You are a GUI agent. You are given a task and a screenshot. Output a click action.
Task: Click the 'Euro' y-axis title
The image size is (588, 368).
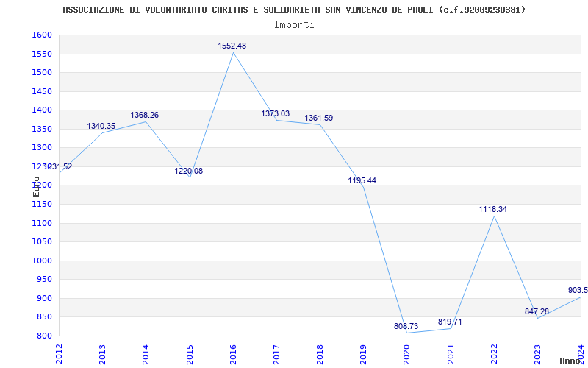(x=36, y=187)
